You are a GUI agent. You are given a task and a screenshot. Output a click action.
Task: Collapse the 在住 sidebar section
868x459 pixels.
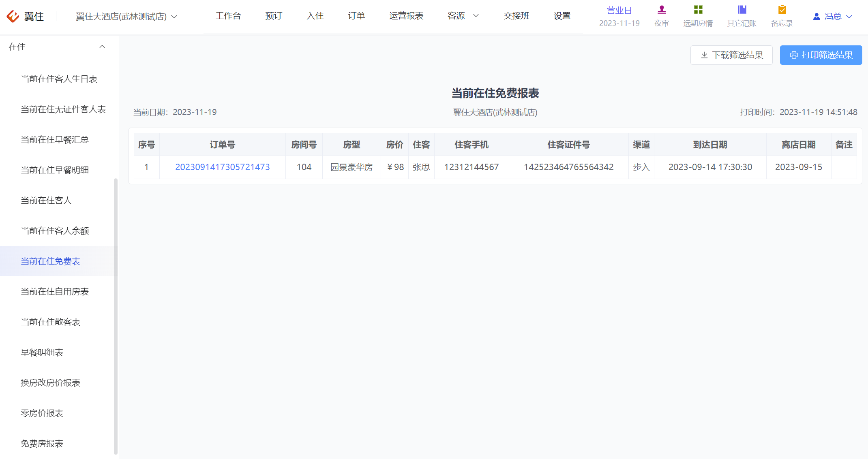pos(102,47)
